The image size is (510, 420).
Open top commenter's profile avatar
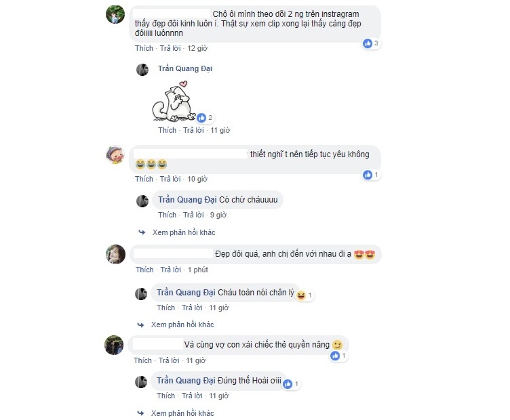[x=115, y=14]
